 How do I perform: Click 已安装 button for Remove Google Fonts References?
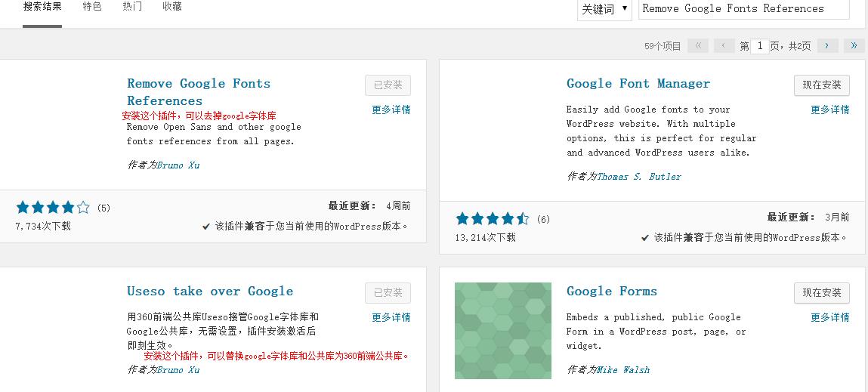point(388,85)
